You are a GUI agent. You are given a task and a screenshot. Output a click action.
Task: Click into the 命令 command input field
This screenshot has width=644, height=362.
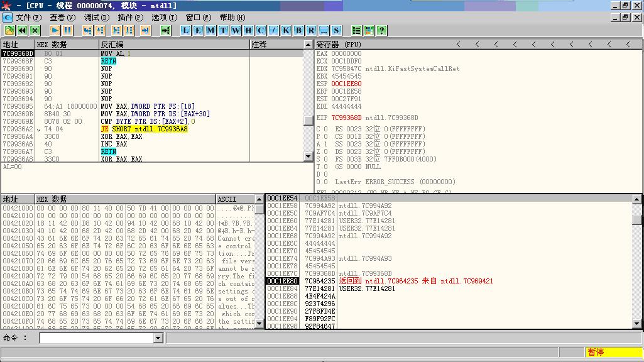97,338
